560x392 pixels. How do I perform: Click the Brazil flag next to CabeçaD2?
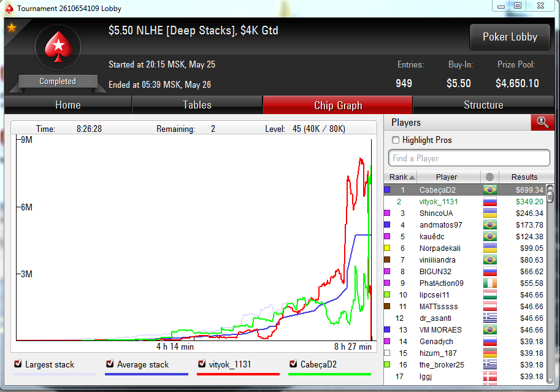489,190
